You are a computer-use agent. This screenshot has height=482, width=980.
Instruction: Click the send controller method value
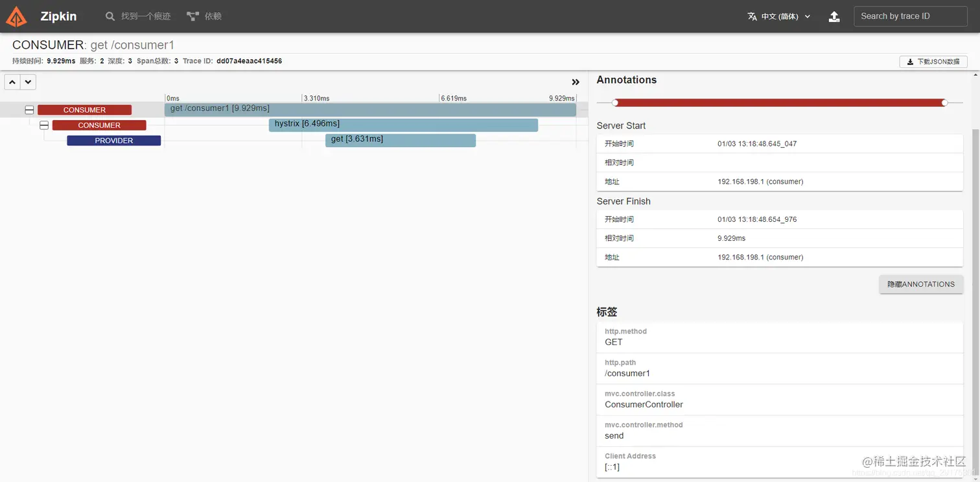tap(614, 435)
